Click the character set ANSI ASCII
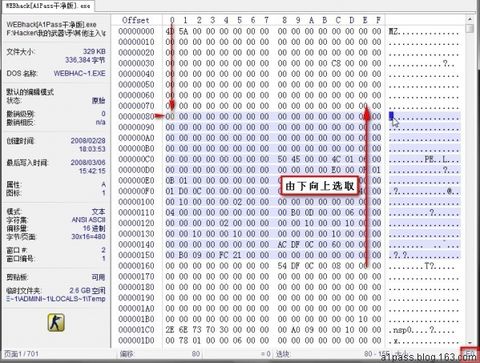This screenshot has height=363, width=480. (x=89, y=220)
